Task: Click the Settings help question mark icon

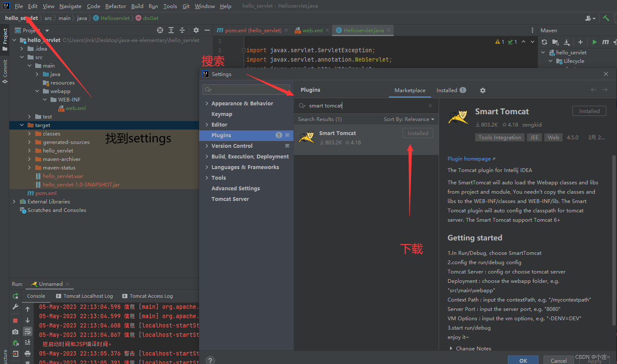Action: coord(210,360)
